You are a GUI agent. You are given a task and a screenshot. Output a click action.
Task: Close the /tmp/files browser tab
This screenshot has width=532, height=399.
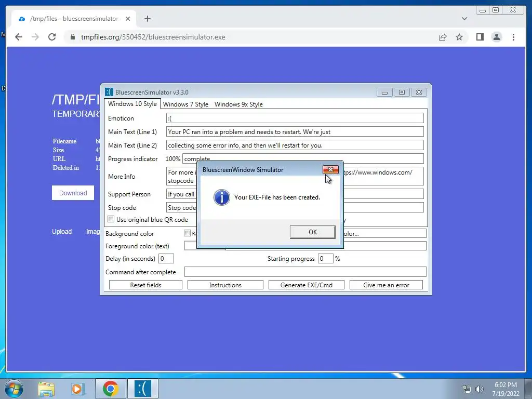click(x=128, y=19)
